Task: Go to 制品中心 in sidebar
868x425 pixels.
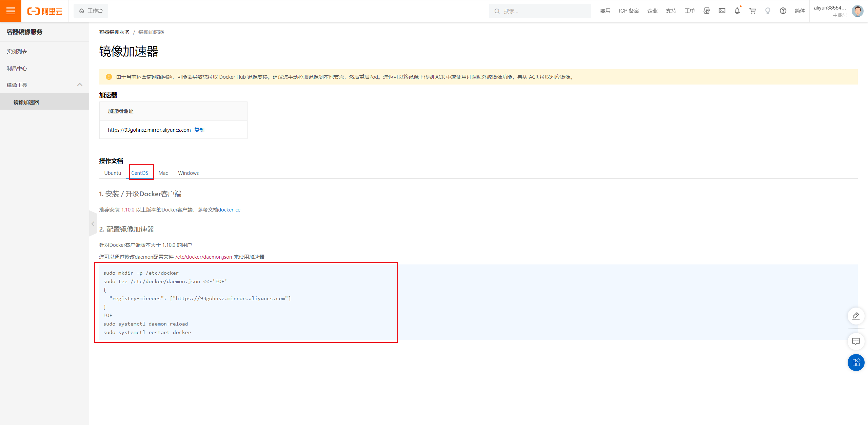Action: tap(17, 68)
